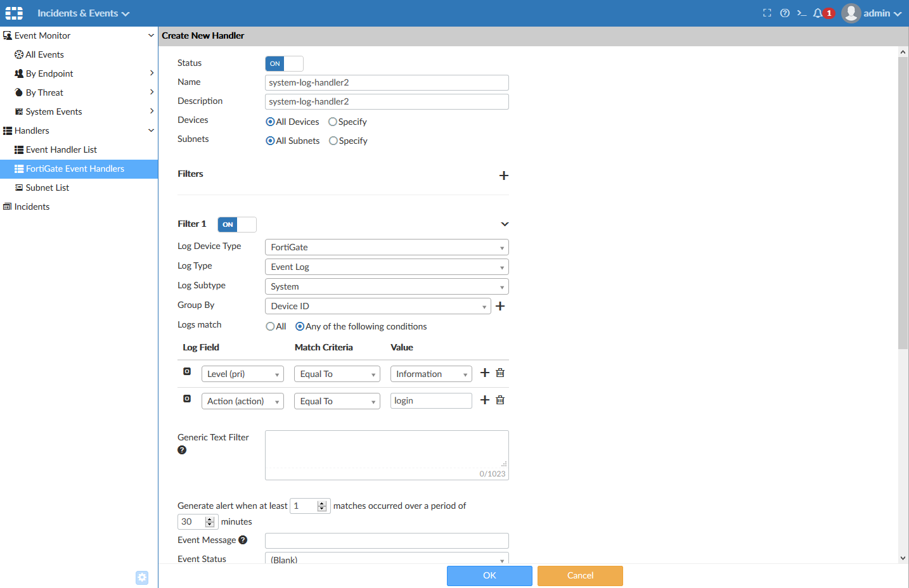Select the Specify option for Devices
Viewport: 909px width, 588px height.
pos(333,122)
